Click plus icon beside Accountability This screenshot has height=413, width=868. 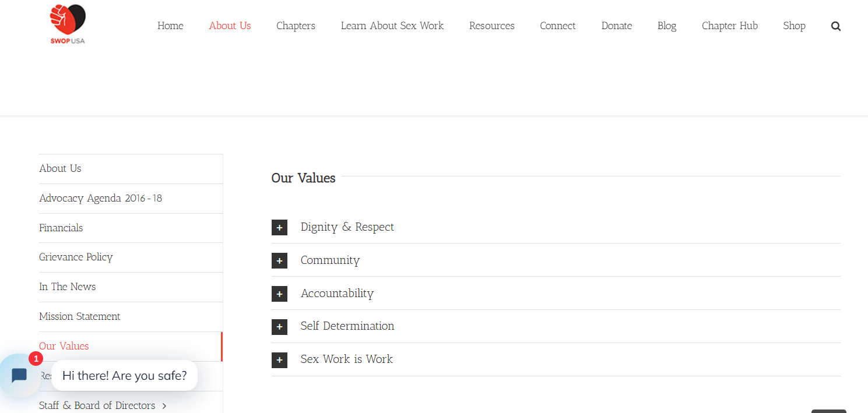(x=279, y=294)
